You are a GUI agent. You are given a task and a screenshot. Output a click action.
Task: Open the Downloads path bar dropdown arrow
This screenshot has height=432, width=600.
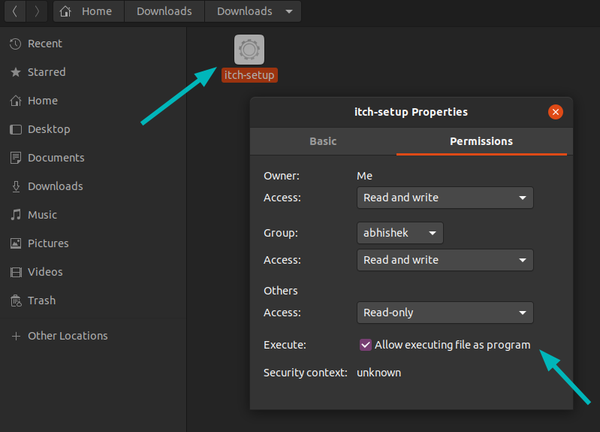click(290, 13)
